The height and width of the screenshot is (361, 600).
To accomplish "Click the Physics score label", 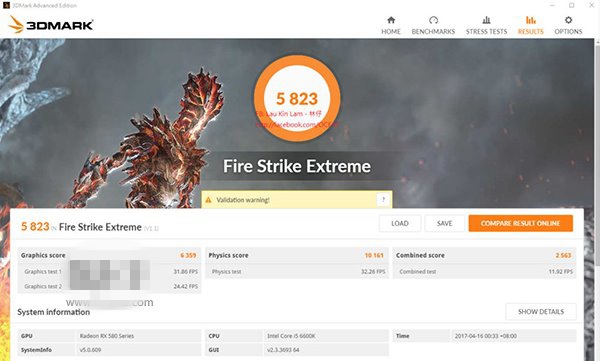I will pyautogui.click(x=228, y=255).
